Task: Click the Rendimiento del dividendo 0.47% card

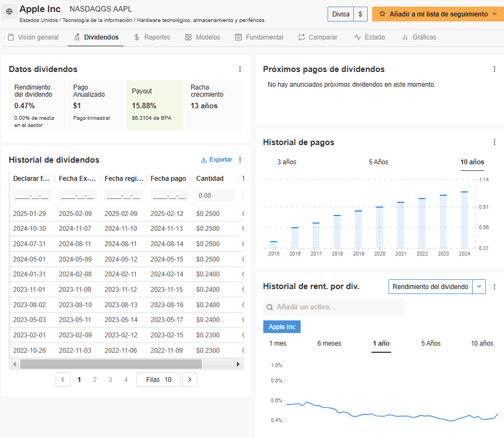Action: (x=37, y=106)
